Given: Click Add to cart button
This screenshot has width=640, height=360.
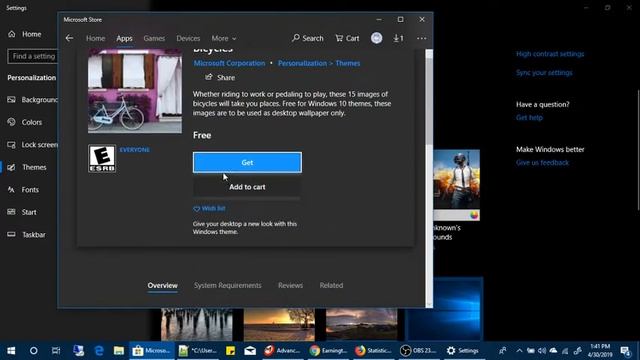Looking at the screenshot, I should pyautogui.click(x=247, y=187).
